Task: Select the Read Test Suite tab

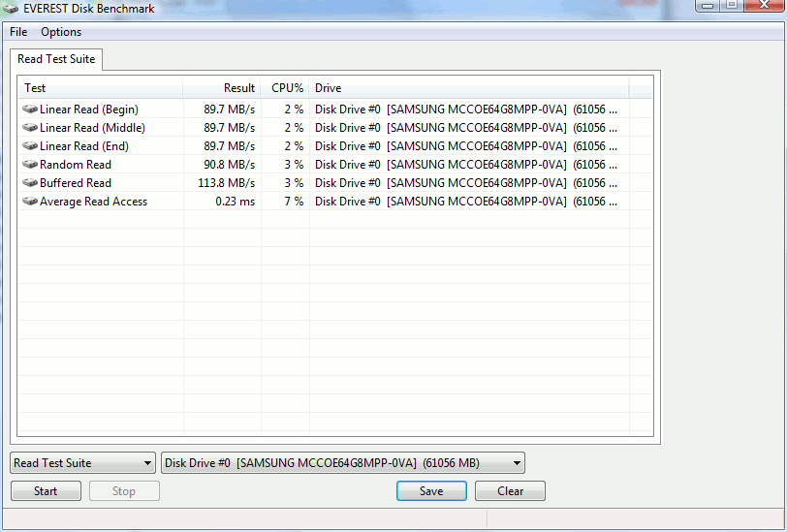Action: tap(56, 59)
